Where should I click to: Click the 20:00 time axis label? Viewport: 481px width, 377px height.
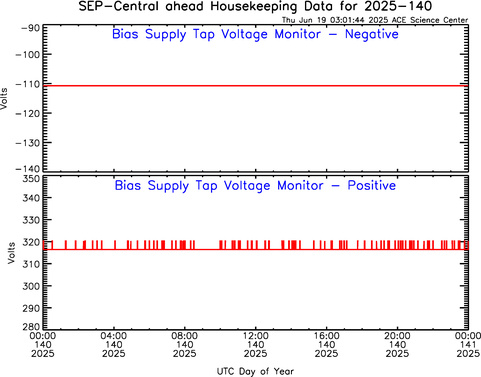(397, 336)
